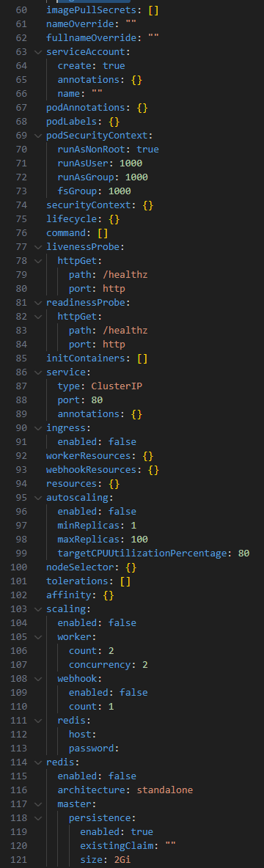The width and height of the screenshot is (264, 868).
Task: Collapse the ingress block chevron
Action: pyautogui.click(x=37, y=428)
